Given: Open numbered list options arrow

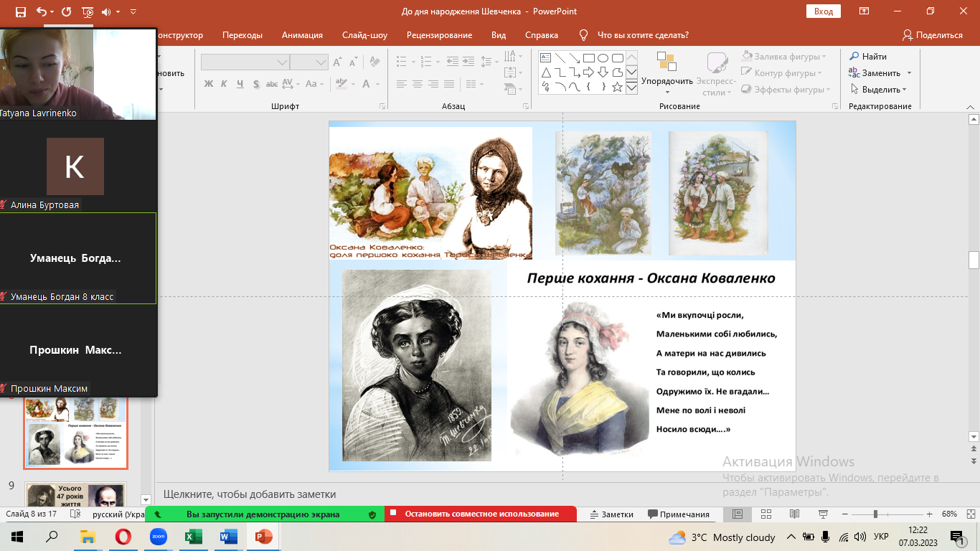Looking at the screenshot, I should click(436, 62).
